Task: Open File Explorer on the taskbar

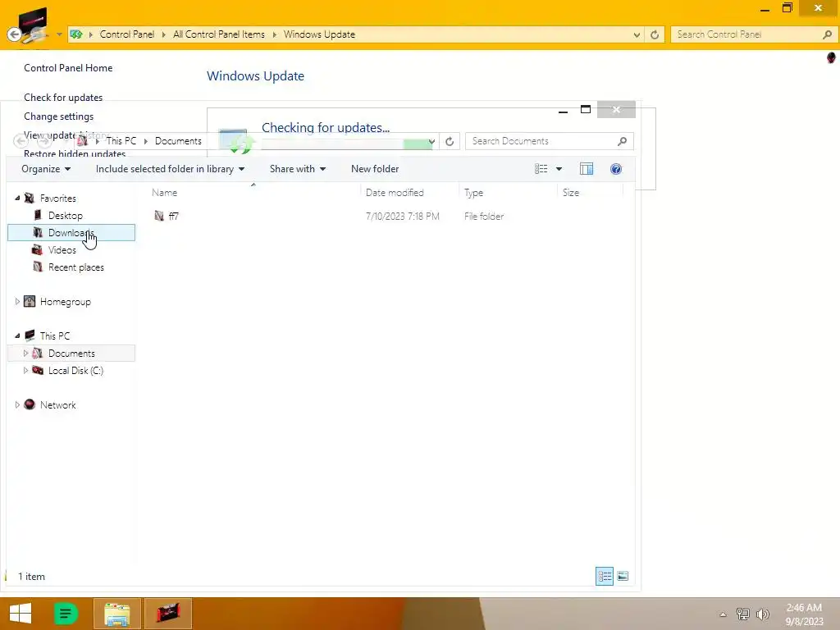Action: coord(117,614)
